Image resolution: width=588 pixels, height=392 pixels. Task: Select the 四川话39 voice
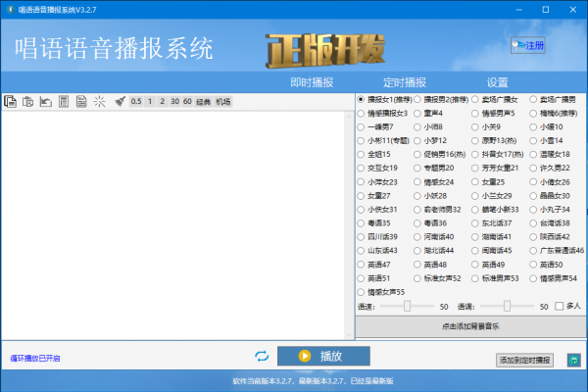(x=377, y=237)
